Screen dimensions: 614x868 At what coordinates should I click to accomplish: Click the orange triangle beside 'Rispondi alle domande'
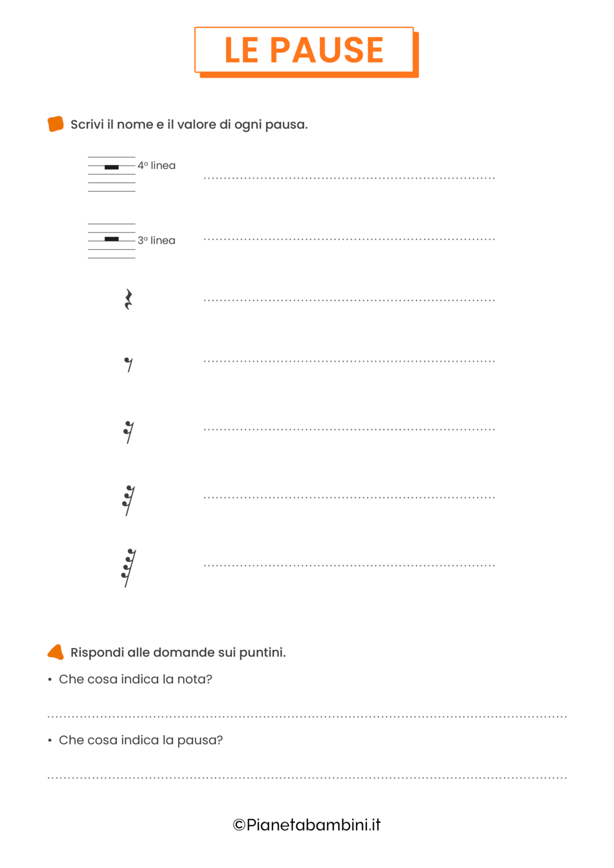(x=55, y=652)
